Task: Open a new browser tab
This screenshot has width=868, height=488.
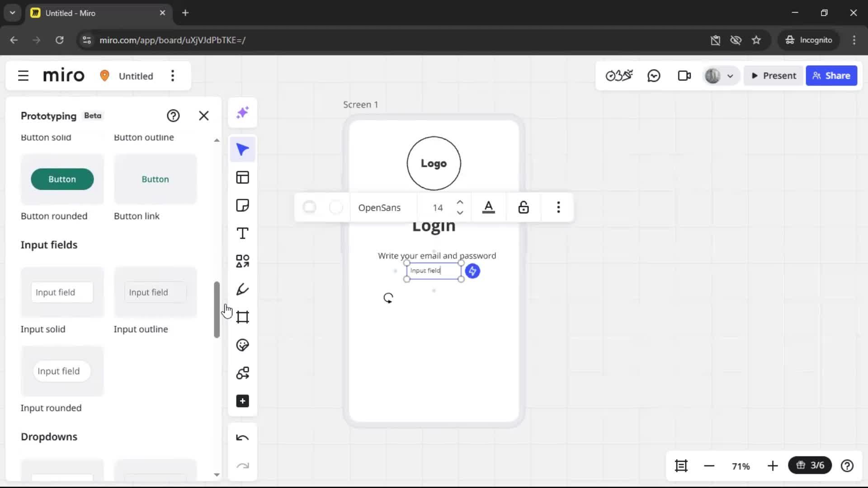Action: 185,13
